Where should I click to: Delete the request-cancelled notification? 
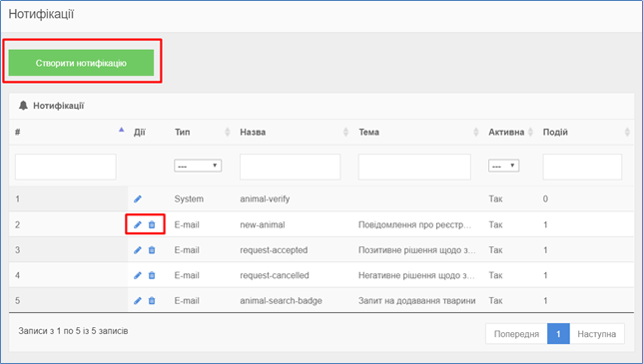[x=152, y=275]
